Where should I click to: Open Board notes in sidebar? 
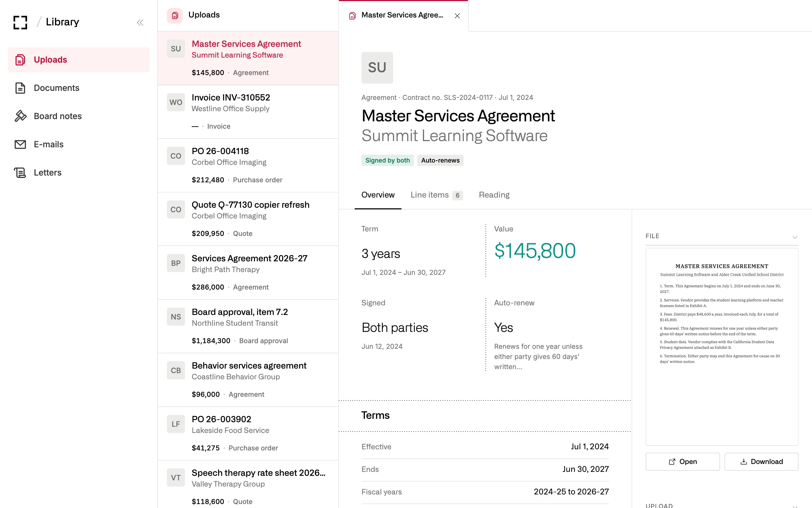click(x=78, y=116)
